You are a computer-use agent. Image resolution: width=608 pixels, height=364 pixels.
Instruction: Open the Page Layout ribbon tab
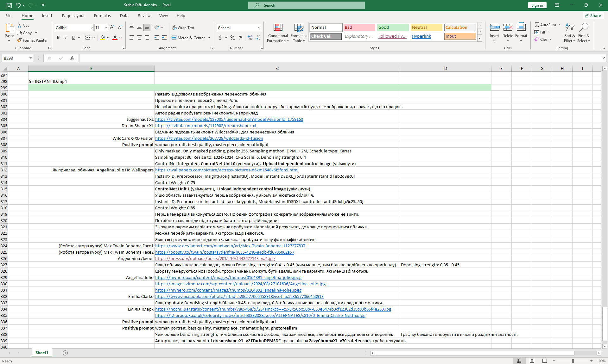[73, 15]
